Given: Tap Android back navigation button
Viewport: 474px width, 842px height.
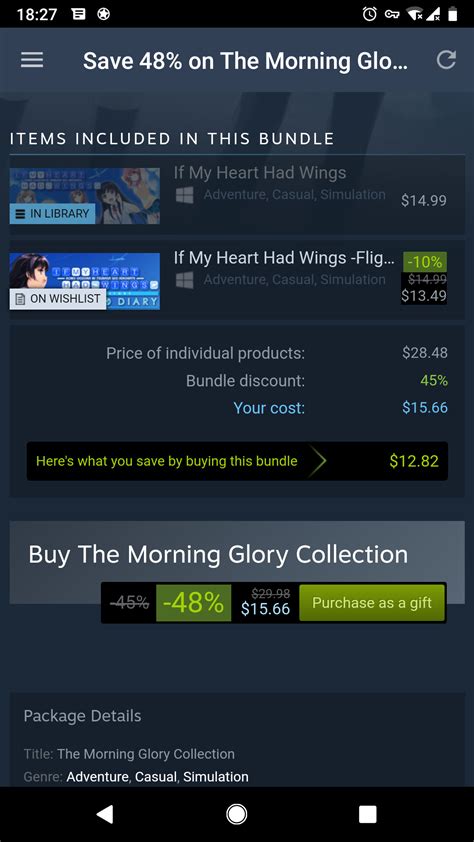Looking at the screenshot, I should pos(105,814).
